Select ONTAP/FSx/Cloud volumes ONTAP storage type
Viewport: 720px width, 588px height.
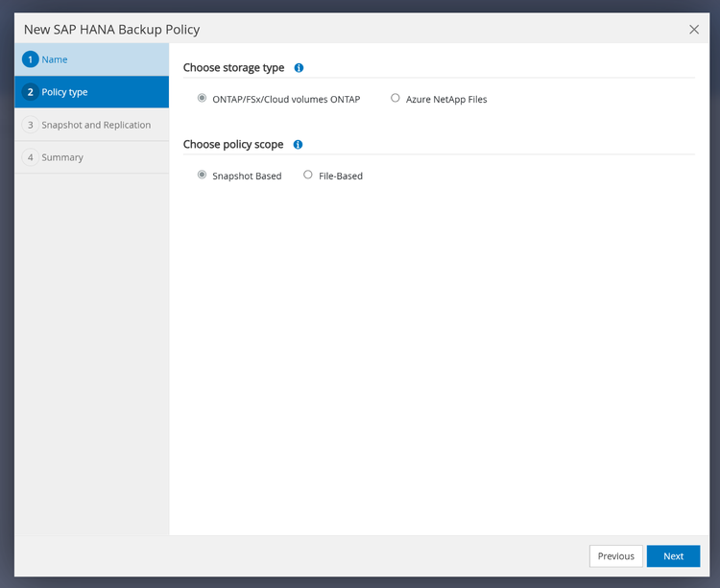[x=202, y=98]
